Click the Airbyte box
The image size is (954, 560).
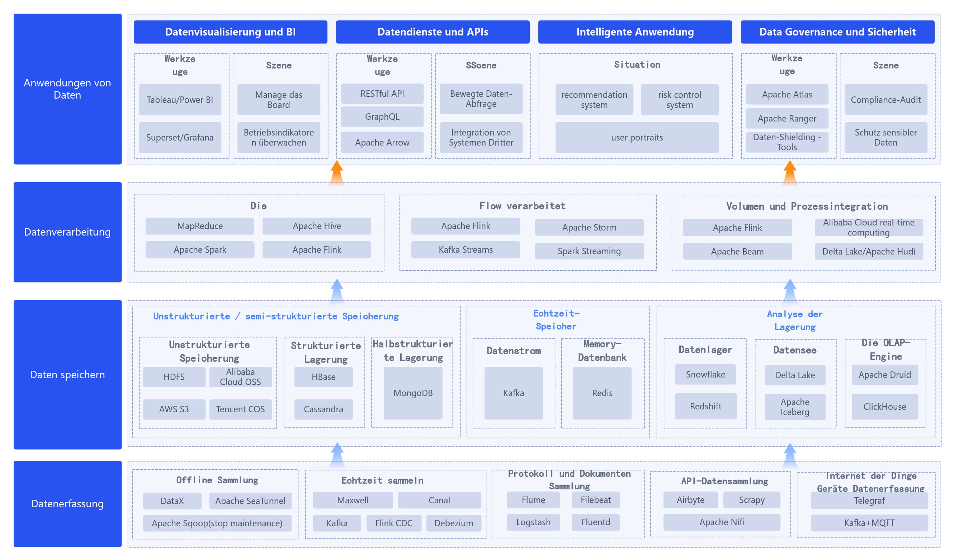point(690,500)
